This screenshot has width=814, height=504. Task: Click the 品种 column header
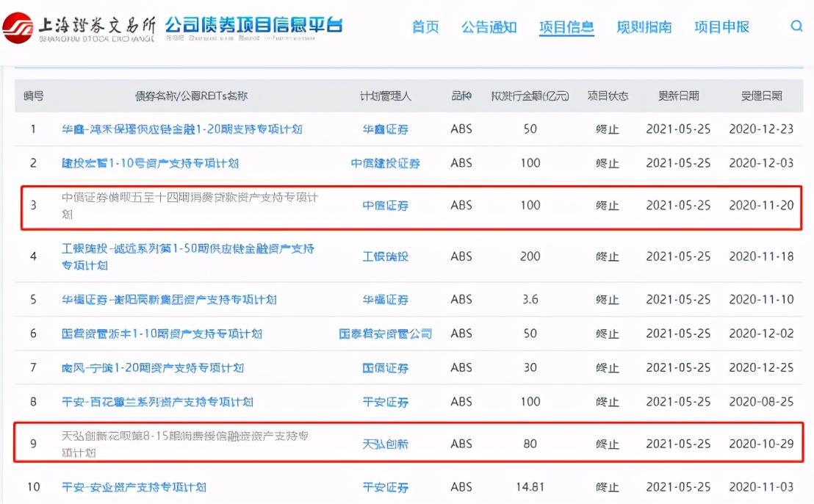coord(461,96)
